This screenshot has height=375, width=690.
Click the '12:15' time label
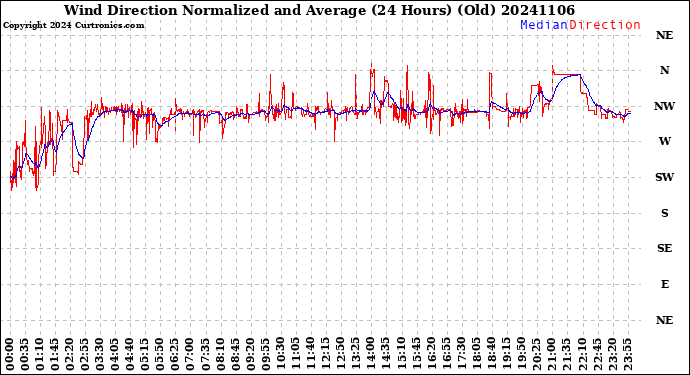[326, 354]
